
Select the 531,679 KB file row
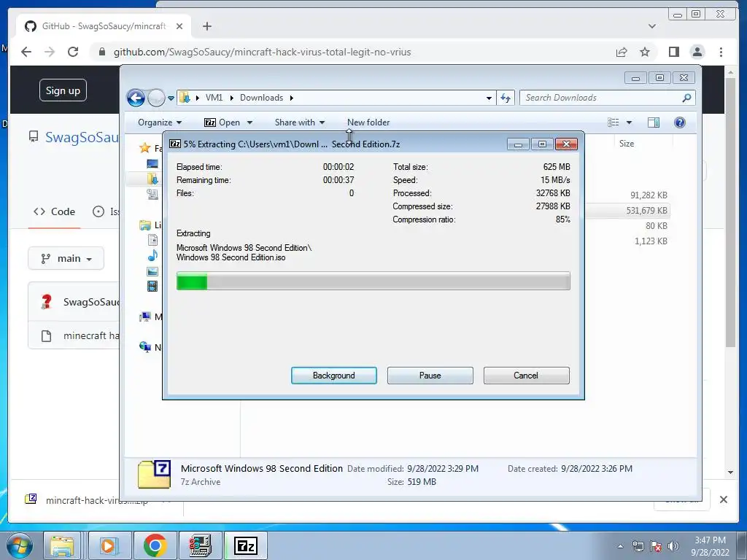pyautogui.click(x=627, y=211)
